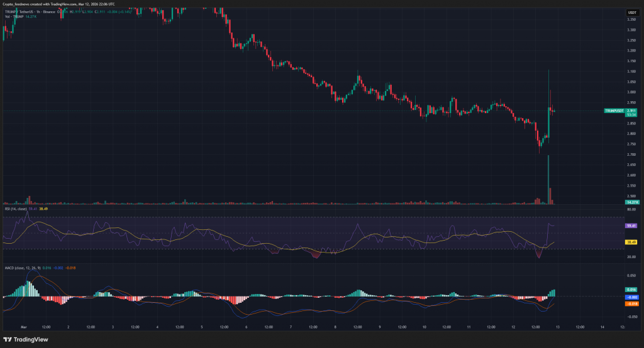
Task: Click the TRUMP / TetherUS symbol legend title
Action: click(x=30, y=12)
